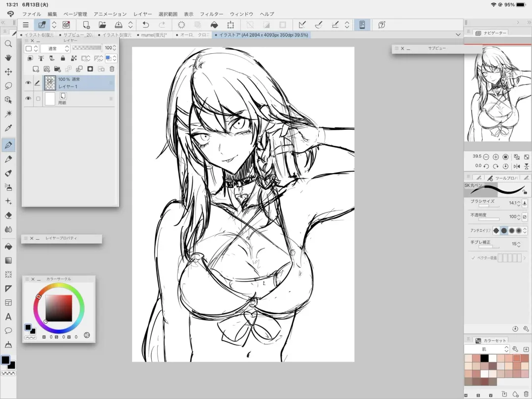532x399 pixels.
Task: Choose the Fill bucket tool
Action: [x=8, y=246]
